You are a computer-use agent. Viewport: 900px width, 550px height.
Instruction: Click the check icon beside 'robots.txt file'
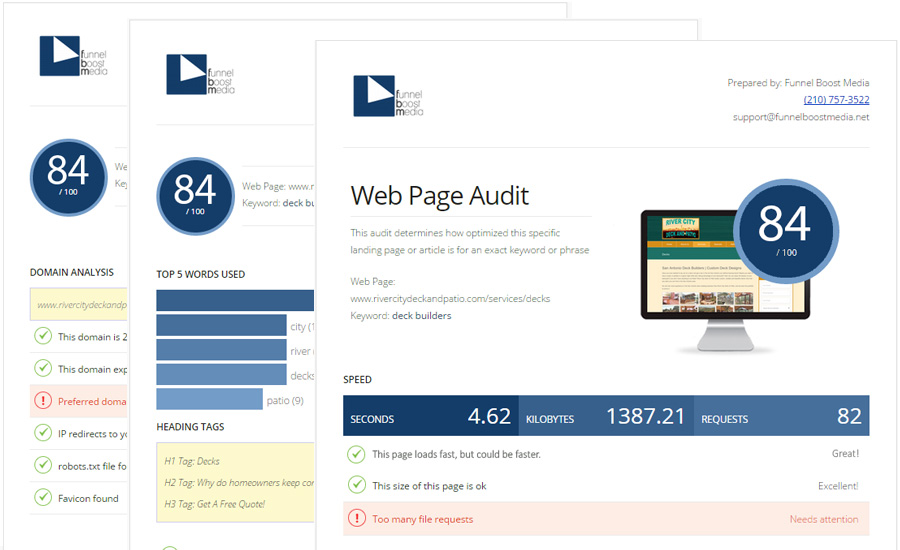click(x=43, y=465)
